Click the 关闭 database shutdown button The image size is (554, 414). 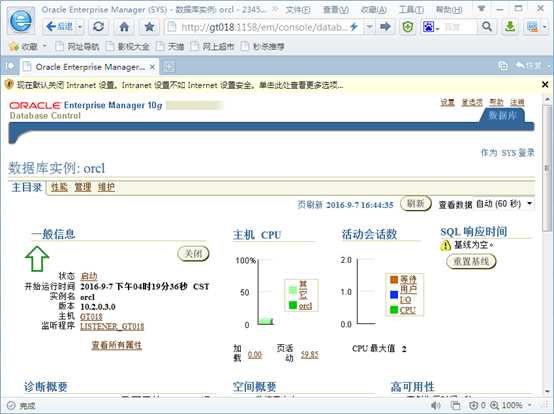point(193,254)
